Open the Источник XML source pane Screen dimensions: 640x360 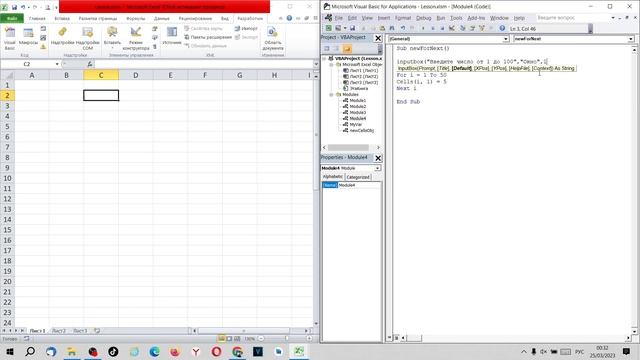click(x=172, y=37)
